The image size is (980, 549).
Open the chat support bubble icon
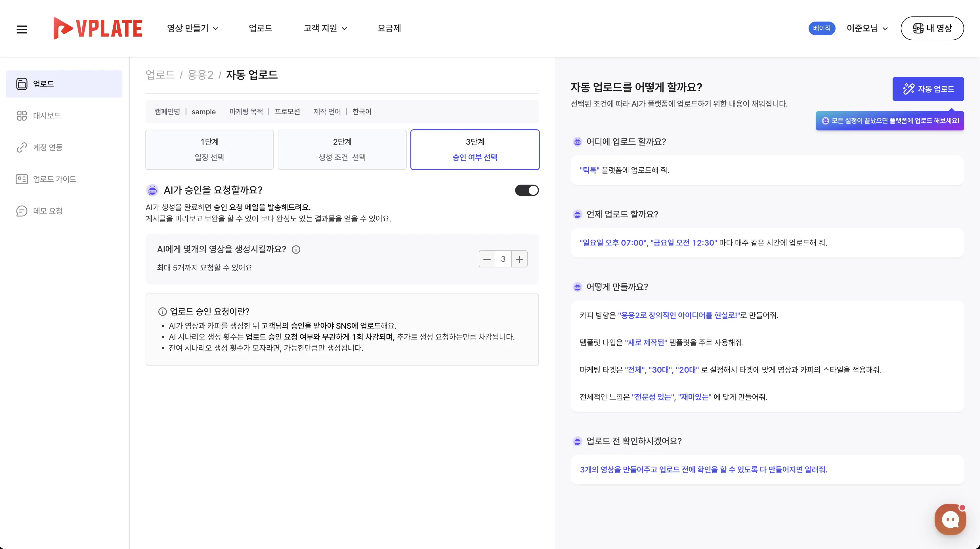coord(950,519)
